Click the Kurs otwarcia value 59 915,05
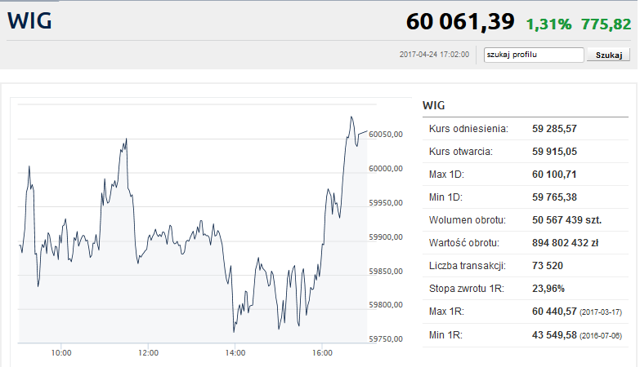 554,152
